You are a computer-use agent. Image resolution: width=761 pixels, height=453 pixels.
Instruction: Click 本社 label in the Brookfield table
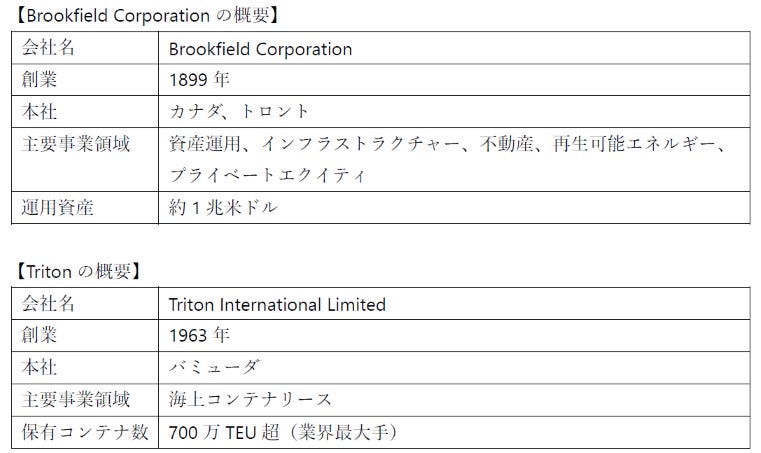[x=40, y=111]
